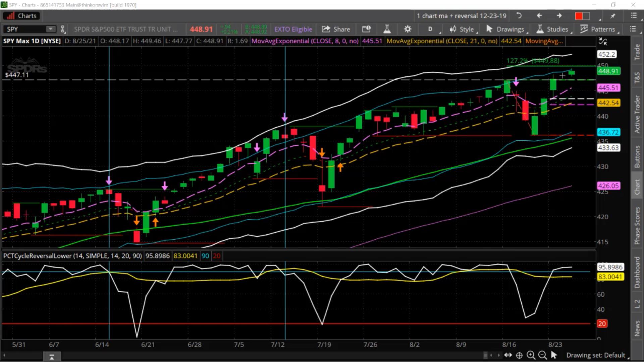Open the Phase Scores side tab
The width and height of the screenshot is (644, 362).
click(637, 226)
